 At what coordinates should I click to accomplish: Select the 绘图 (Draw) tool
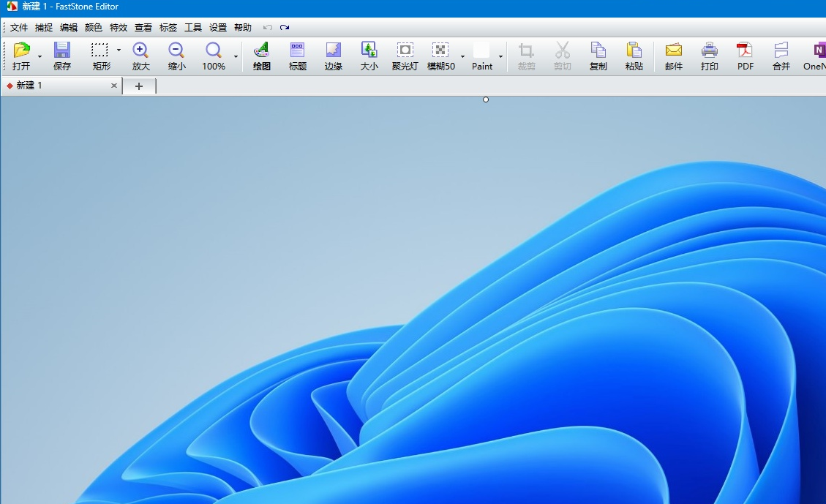coord(261,50)
